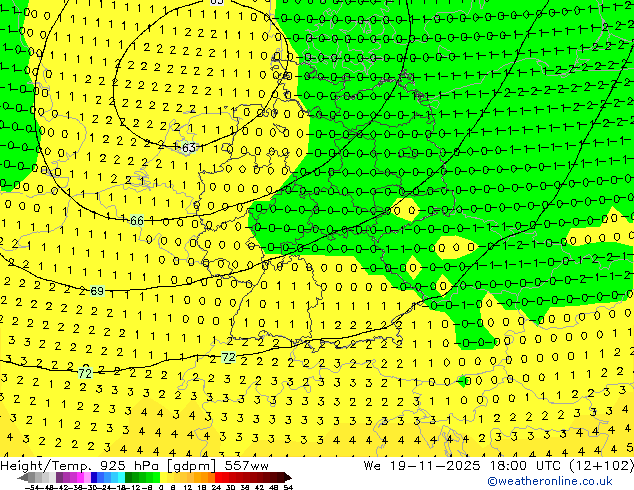Click the 69 contour height label
This screenshot has width=634, height=490.
97,291
